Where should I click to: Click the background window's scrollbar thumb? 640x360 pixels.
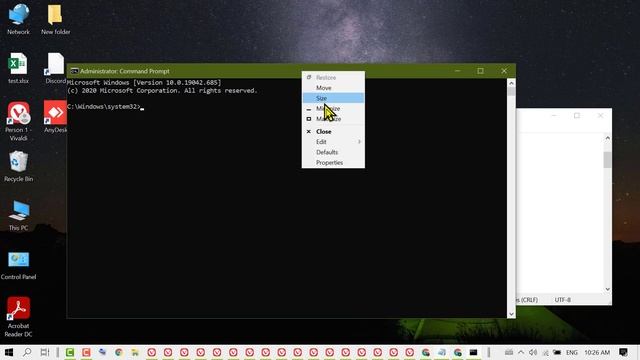pos(607,160)
